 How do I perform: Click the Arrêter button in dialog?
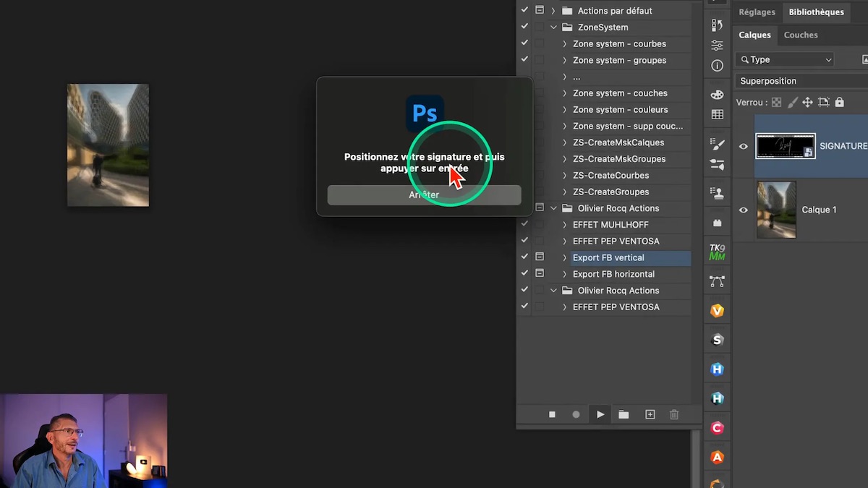(424, 194)
